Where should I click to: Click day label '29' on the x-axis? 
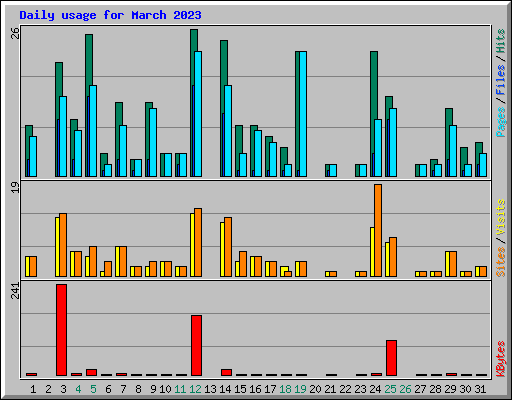tap(450, 389)
